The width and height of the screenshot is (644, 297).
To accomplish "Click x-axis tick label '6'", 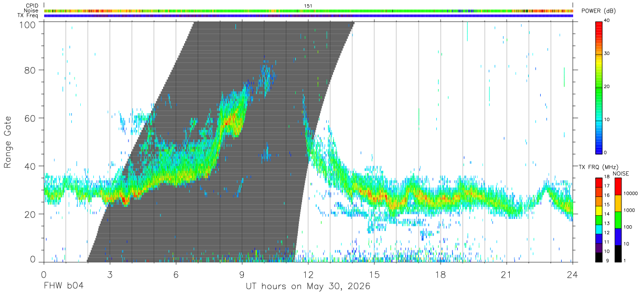I will (x=176, y=274).
